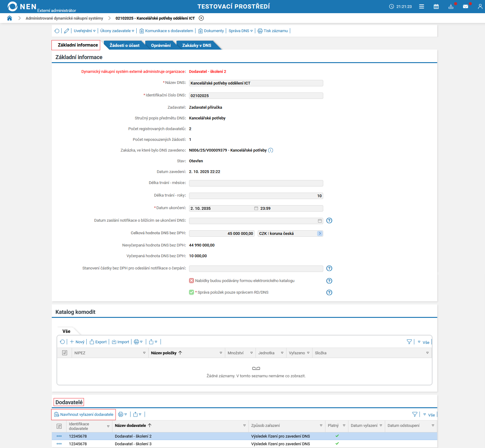Open the Uveřejnění dropdown menu
Image resolution: width=485 pixels, height=448 pixels.
point(85,31)
